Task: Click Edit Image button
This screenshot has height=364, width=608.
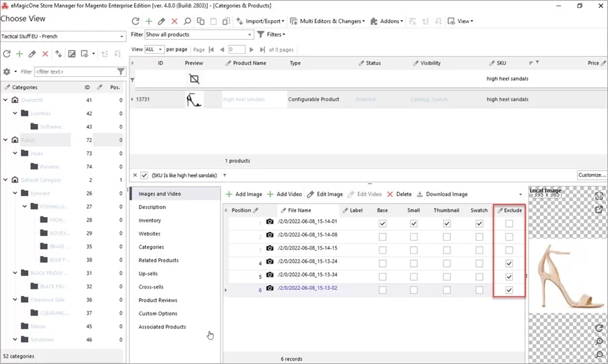Action: pyautogui.click(x=325, y=194)
